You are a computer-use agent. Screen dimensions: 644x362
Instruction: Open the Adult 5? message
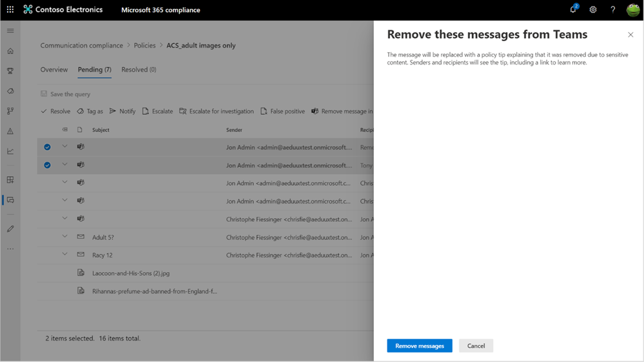pos(103,237)
